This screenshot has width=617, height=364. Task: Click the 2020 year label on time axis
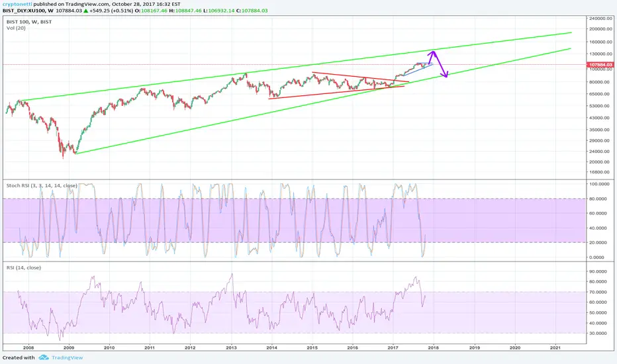514,347
